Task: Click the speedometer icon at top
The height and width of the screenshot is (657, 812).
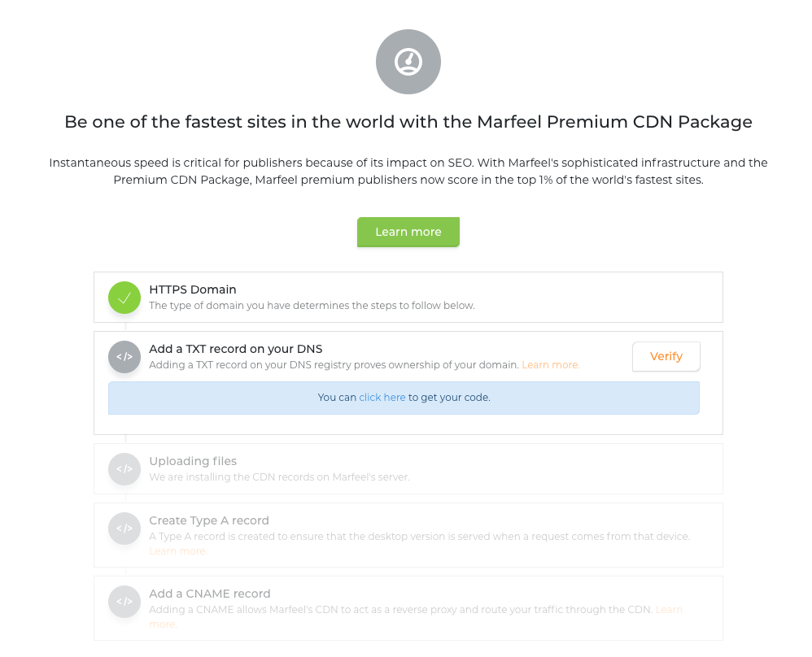Action: point(408,62)
